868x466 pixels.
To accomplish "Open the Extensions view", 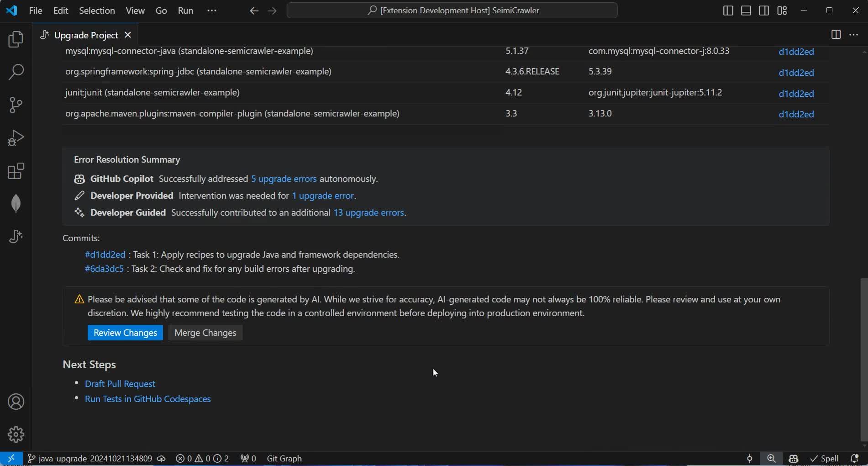I will pyautogui.click(x=16, y=171).
